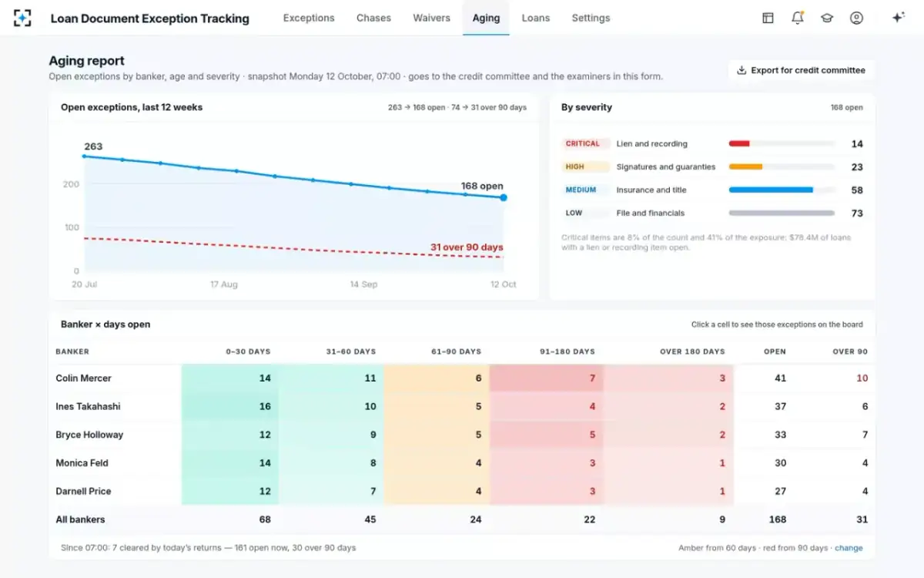924x578 pixels.
Task: Click Ines Takahashi's 91–180 days cell
Action: pos(546,407)
